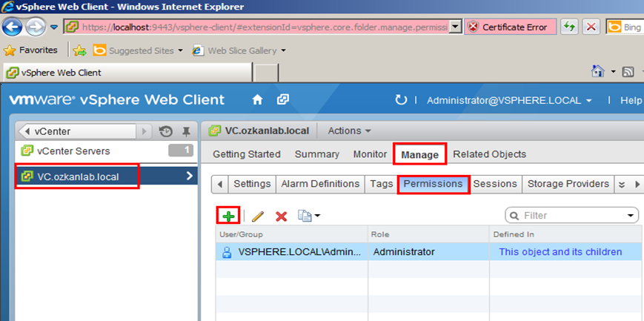Sort by Defined In column header
This screenshot has width=644, height=321.
pyautogui.click(x=566, y=234)
